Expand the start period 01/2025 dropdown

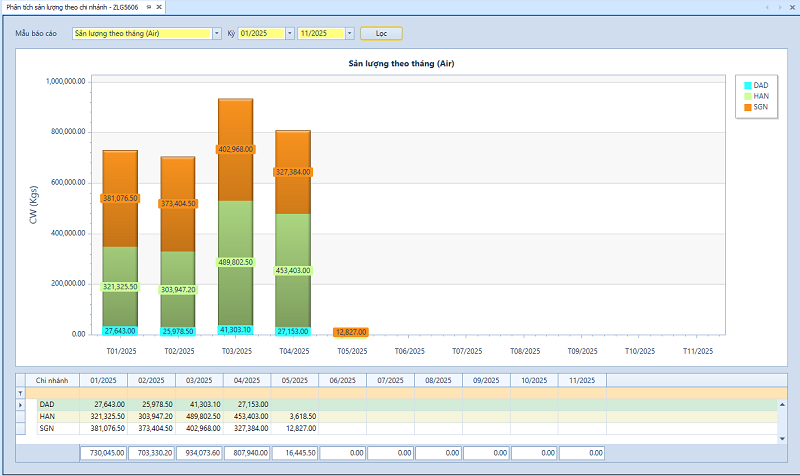coord(290,33)
